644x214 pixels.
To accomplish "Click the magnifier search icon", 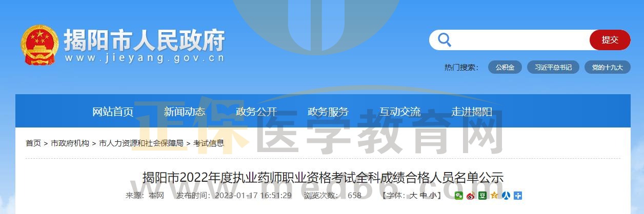I will coord(444,40).
